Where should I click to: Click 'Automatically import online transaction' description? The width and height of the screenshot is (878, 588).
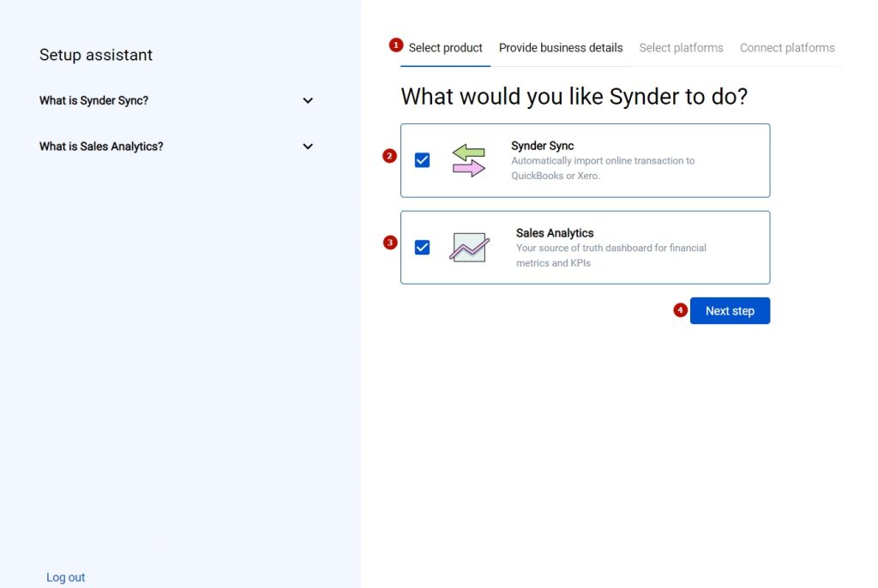pos(603,168)
